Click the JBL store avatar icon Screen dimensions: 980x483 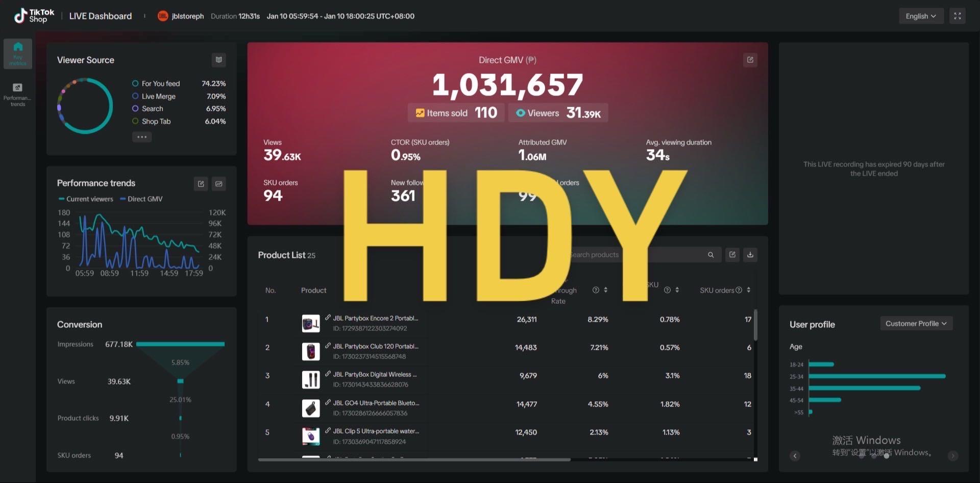(x=163, y=16)
